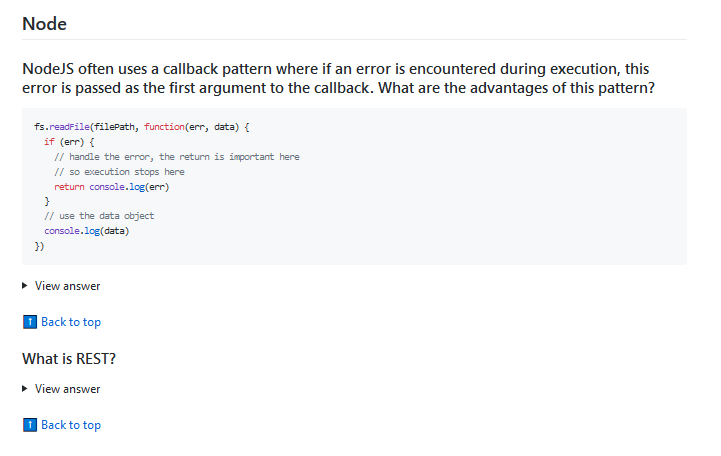This screenshot has width=721, height=456.
Task: Click the closing '})' line of the code
Action: tap(39, 246)
